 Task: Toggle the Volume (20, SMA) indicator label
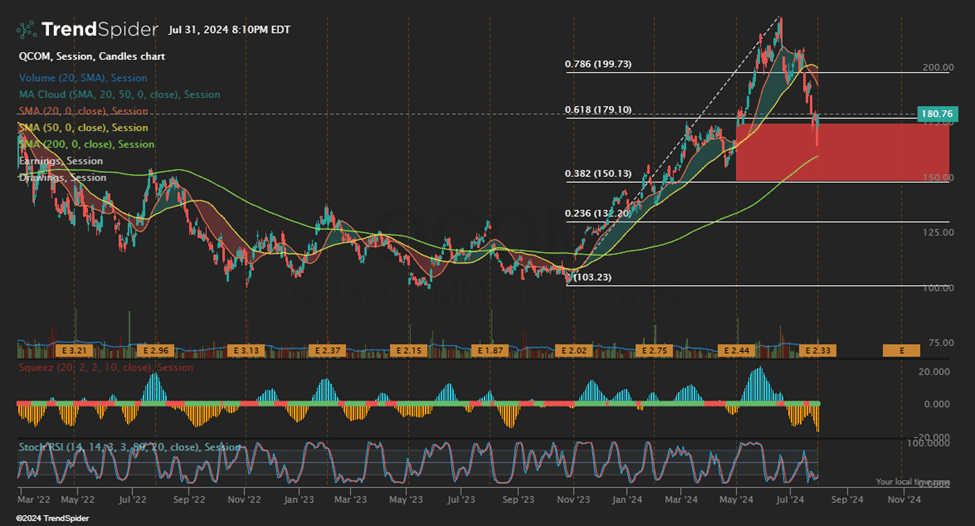(81, 78)
